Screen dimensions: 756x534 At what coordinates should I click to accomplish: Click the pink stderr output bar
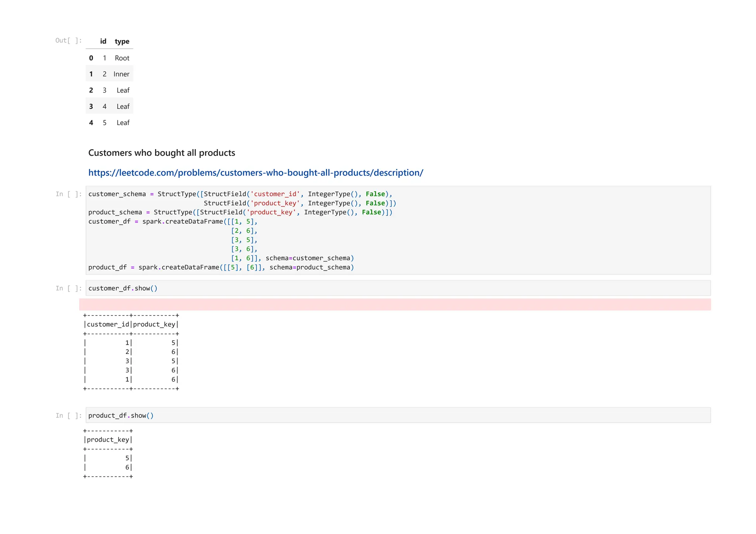click(395, 304)
